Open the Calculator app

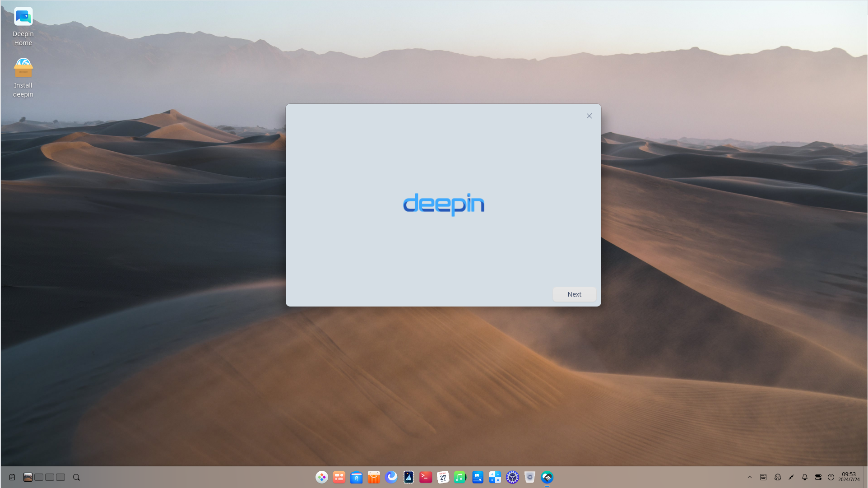495,477
